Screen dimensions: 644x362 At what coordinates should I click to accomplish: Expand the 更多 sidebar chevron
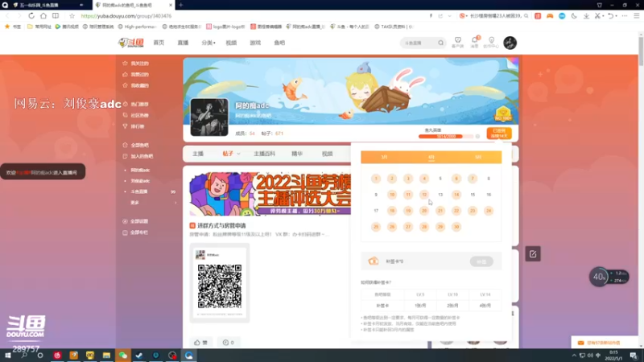pos(175,203)
